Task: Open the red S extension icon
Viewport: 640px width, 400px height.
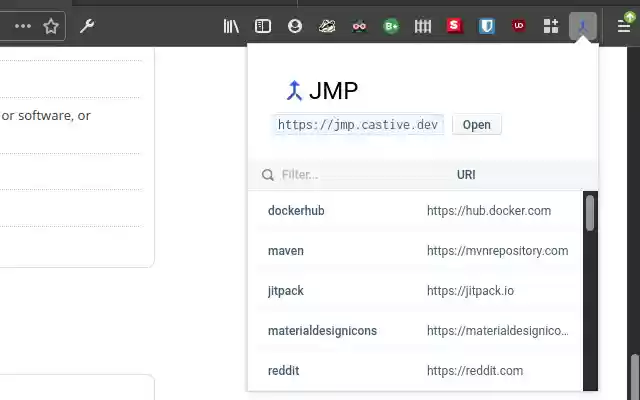Action: tap(454, 26)
